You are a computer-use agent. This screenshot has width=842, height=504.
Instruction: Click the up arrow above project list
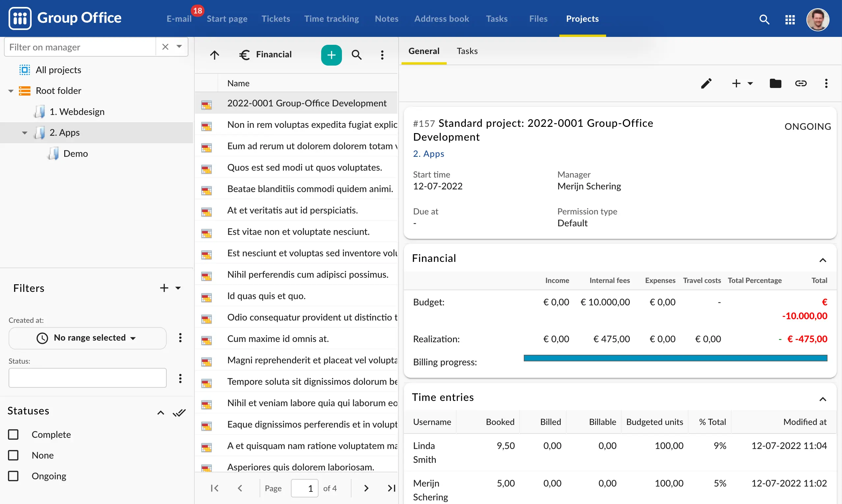pyautogui.click(x=215, y=55)
